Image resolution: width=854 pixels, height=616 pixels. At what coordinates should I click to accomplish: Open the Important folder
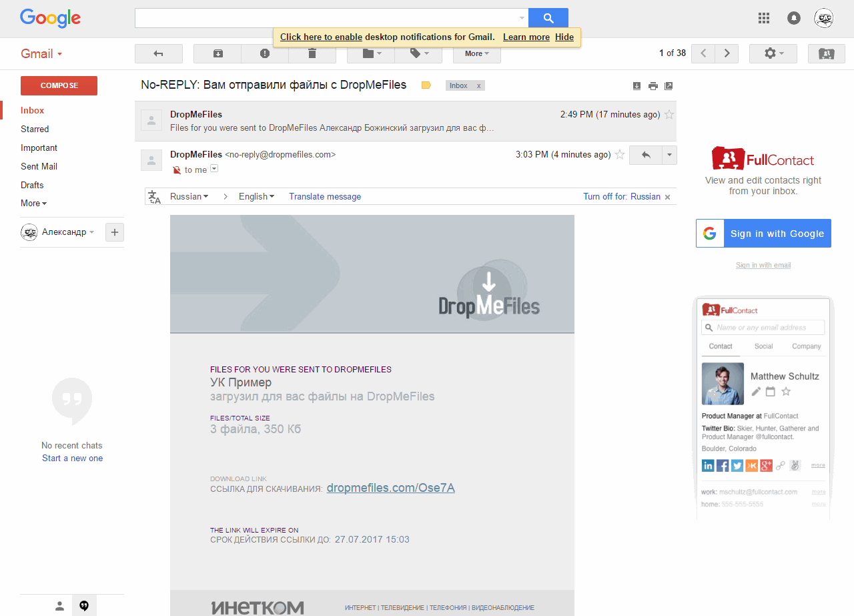39,147
